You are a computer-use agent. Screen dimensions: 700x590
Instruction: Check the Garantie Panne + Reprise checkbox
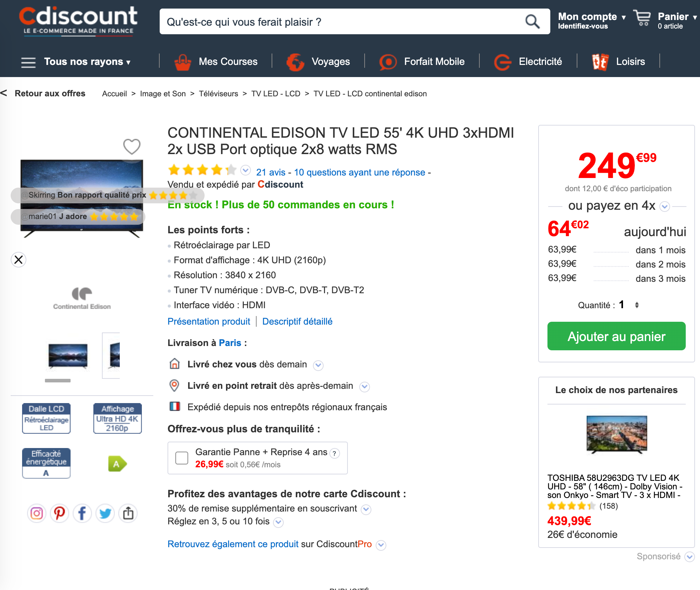[182, 458]
